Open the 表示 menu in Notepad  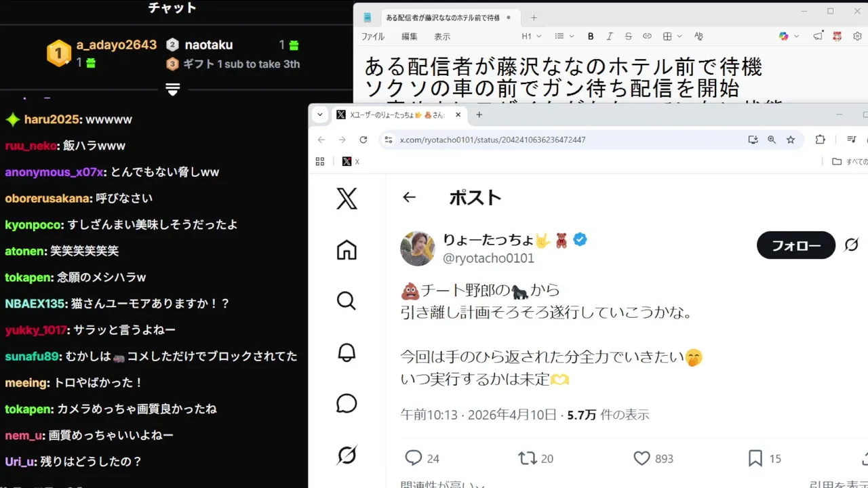tap(442, 37)
